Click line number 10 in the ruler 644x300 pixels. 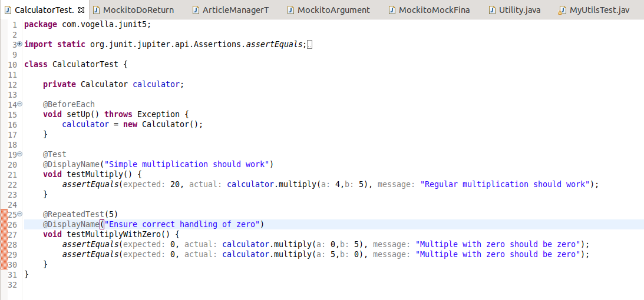pyautogui.click(x=12, y=64)
